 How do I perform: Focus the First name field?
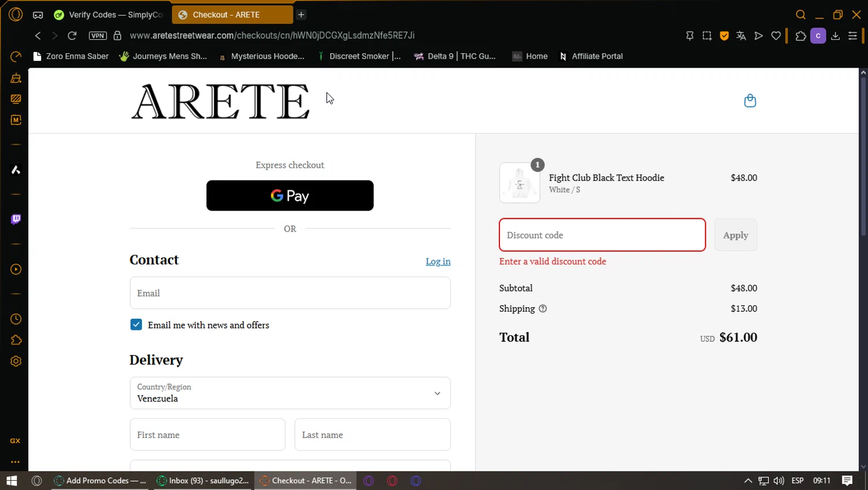[208, 434]
